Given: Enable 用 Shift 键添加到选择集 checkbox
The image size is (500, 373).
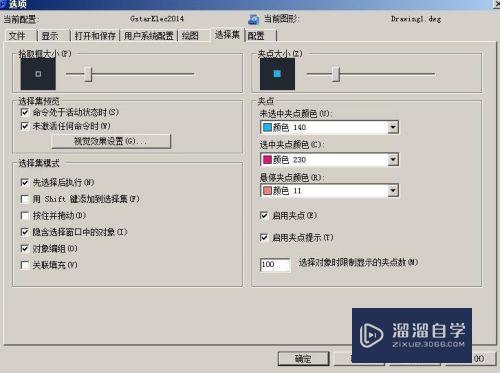Looking at the screenshot, I should (25, 199).
